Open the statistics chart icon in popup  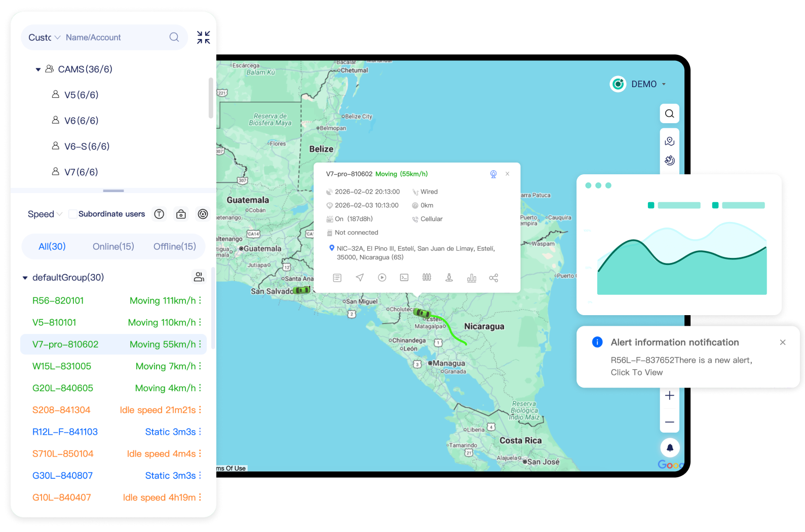[x=472, y=278]
